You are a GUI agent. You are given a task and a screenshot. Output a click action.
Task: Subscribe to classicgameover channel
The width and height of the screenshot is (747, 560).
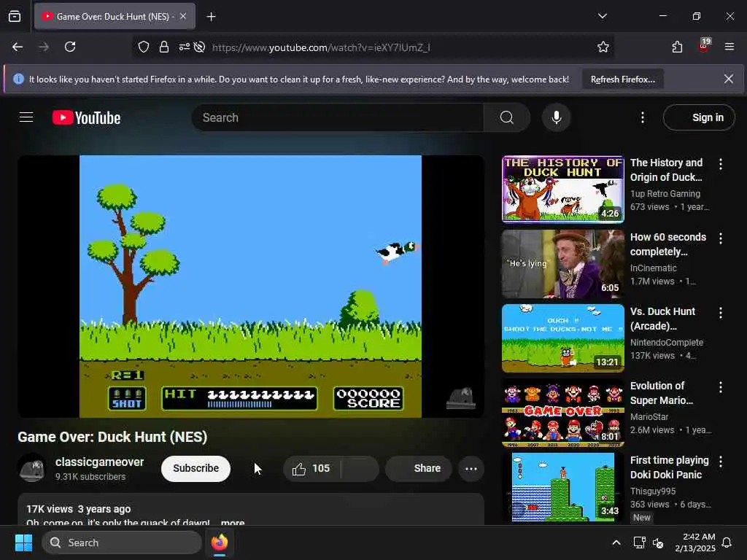(x=196, y=469)
